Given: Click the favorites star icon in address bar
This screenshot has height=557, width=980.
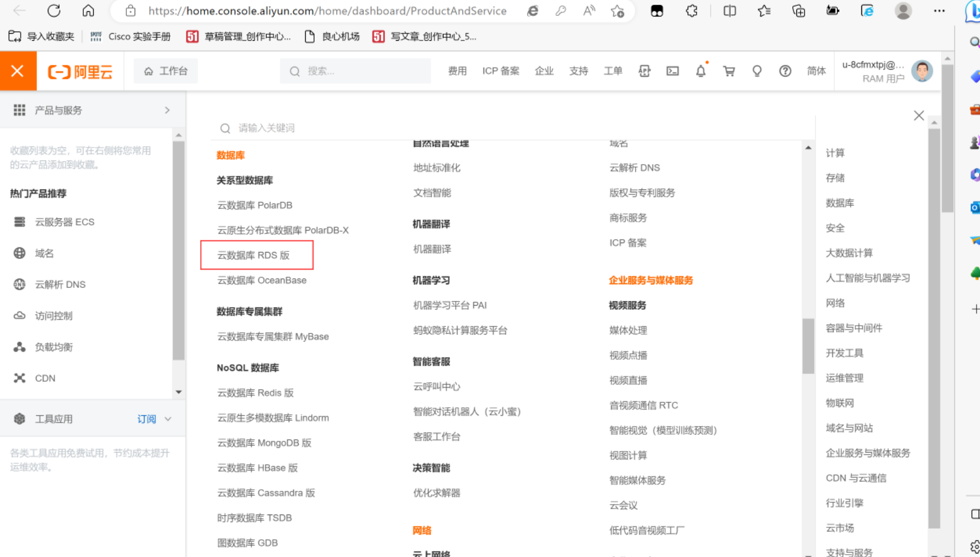Looking at the screenshot, I should [618, 11].
